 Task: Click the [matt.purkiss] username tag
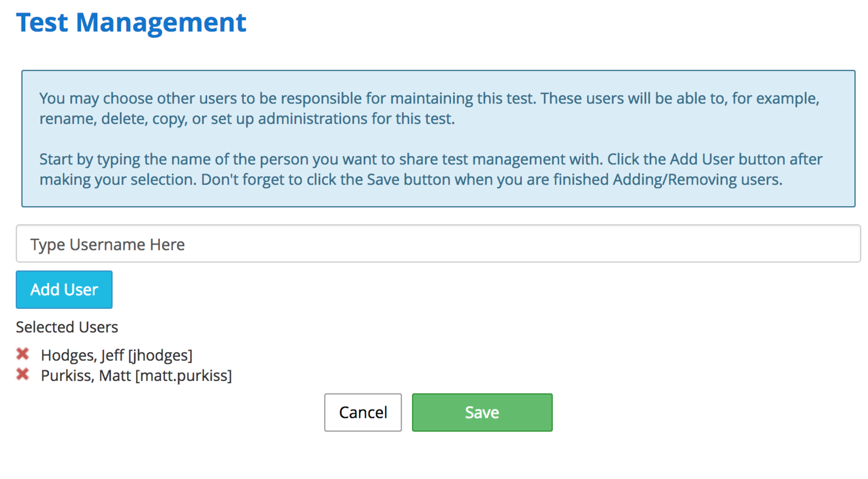tap(184, 375)
